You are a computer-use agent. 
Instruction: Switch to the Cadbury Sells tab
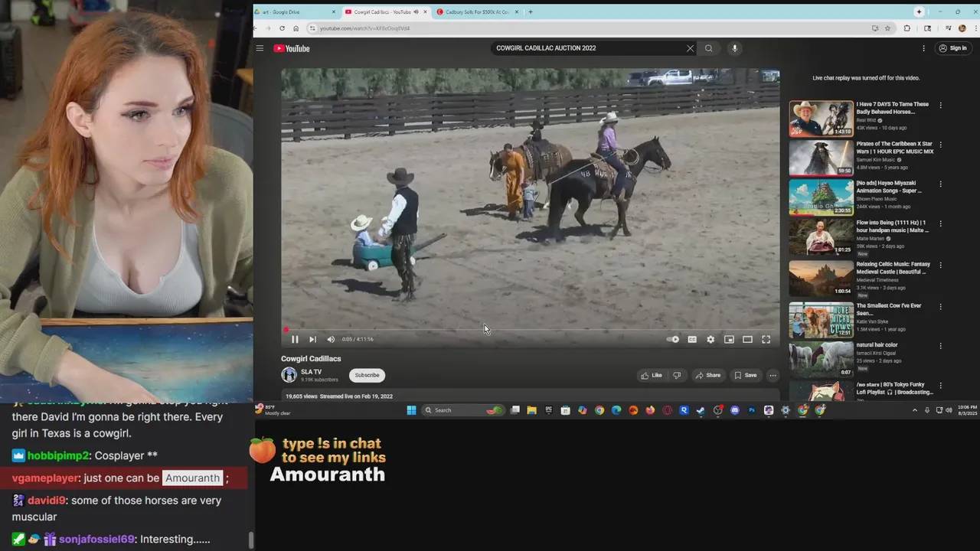(x=477, y=11)
